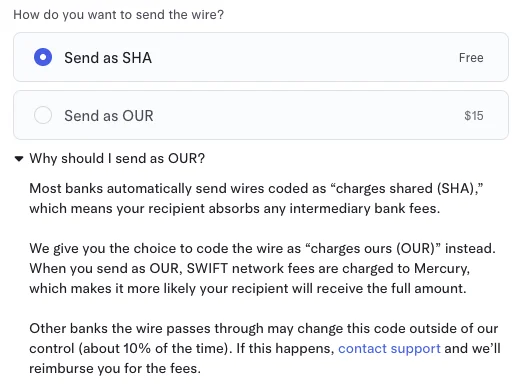Image resolution: width=518 pixels, height=388 pixels.
Task: Click the text "charges ours (OUR)"
Action: point(373,248)
